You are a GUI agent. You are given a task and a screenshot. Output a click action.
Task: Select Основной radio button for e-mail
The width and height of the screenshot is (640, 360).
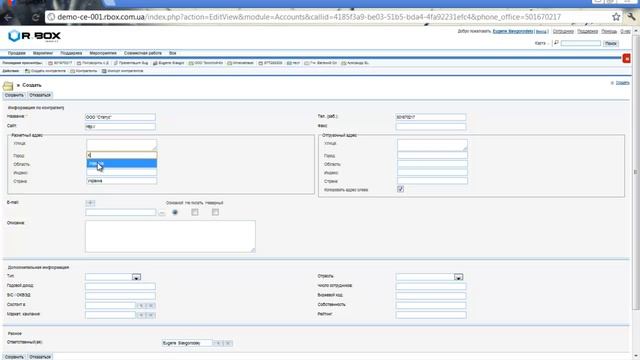coord(175,212)
